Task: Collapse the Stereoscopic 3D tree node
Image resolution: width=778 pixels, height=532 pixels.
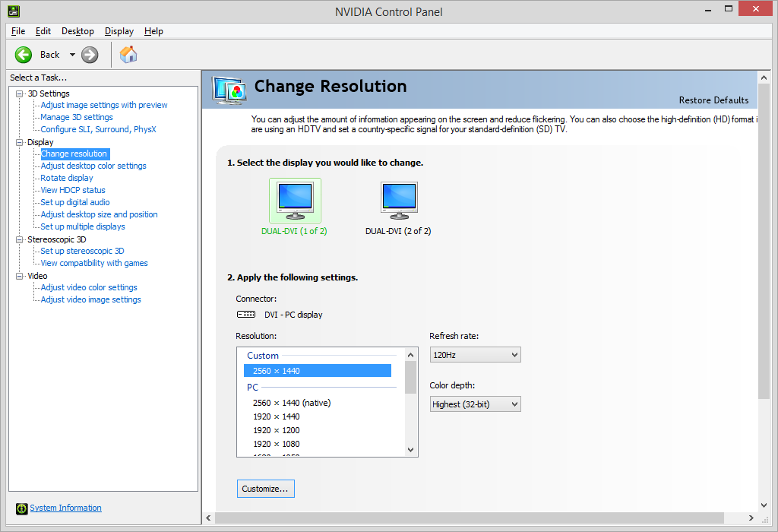Action: coord(20,239)
